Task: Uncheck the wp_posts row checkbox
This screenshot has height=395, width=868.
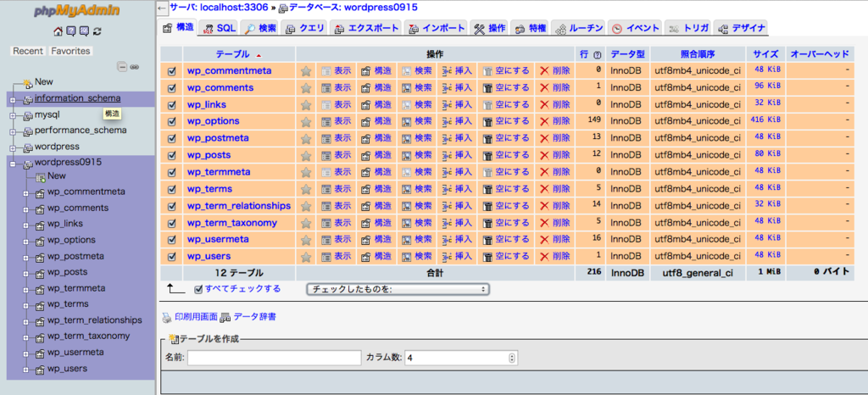Action: coord(171,155)
